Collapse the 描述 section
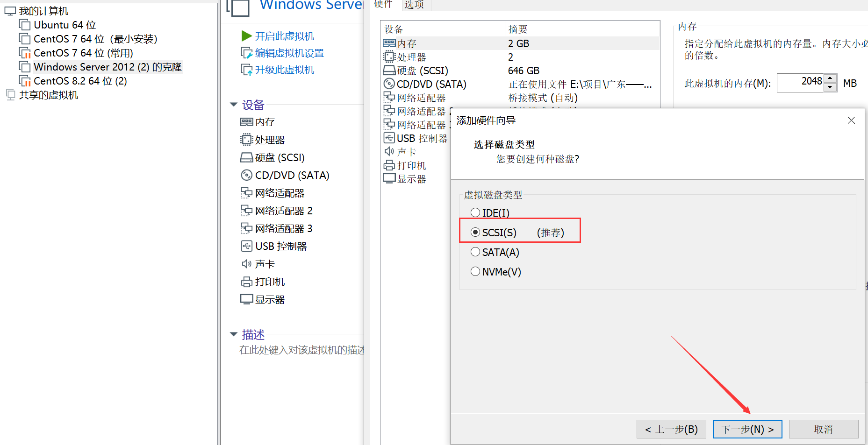 234,334
